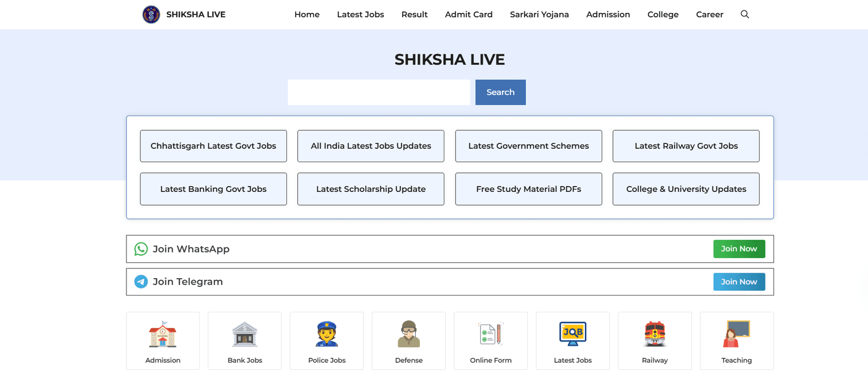Click the Teaching category label

point(737,360)
